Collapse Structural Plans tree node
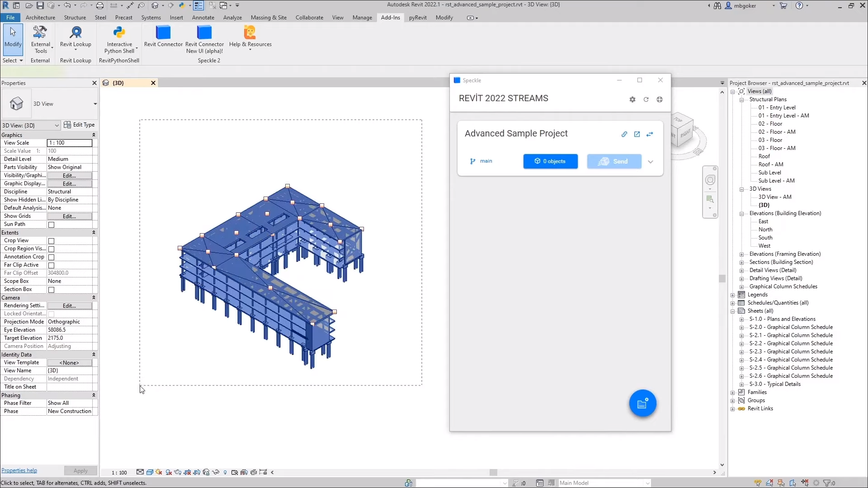Viewport: 868px width, 488px height. [742, 100]
